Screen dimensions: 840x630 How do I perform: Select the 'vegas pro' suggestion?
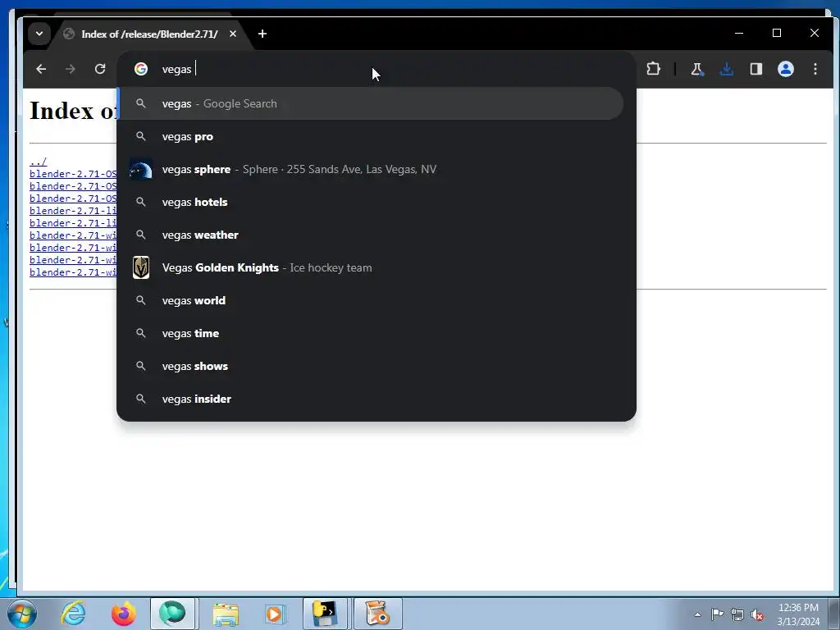point(371,137)
